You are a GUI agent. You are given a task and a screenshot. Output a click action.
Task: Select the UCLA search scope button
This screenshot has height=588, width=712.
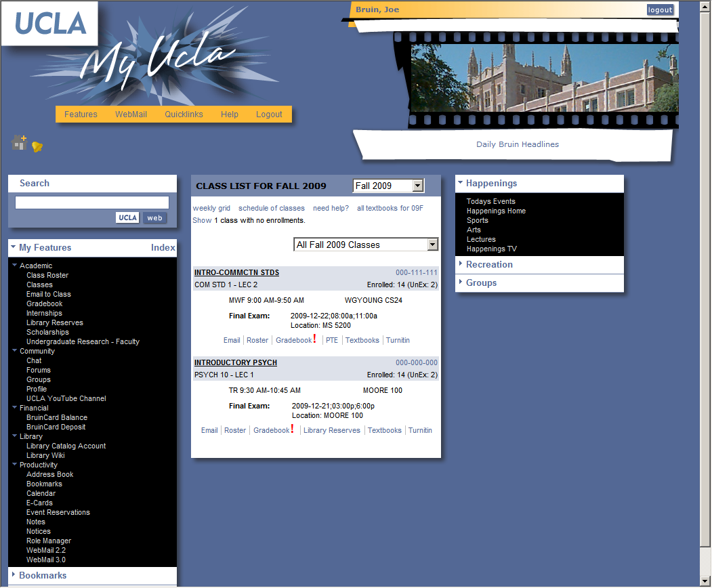point(127,217)
